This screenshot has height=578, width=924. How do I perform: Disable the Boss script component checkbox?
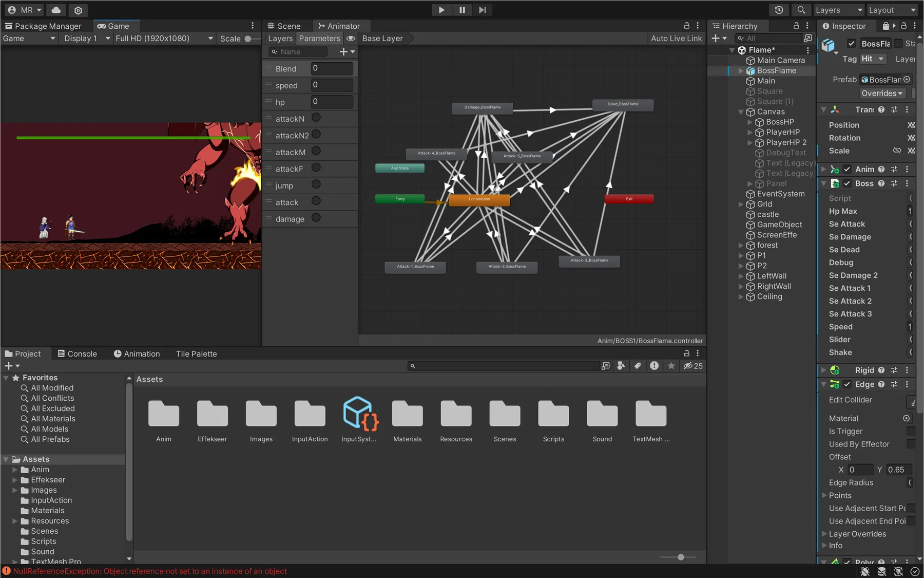847,183
